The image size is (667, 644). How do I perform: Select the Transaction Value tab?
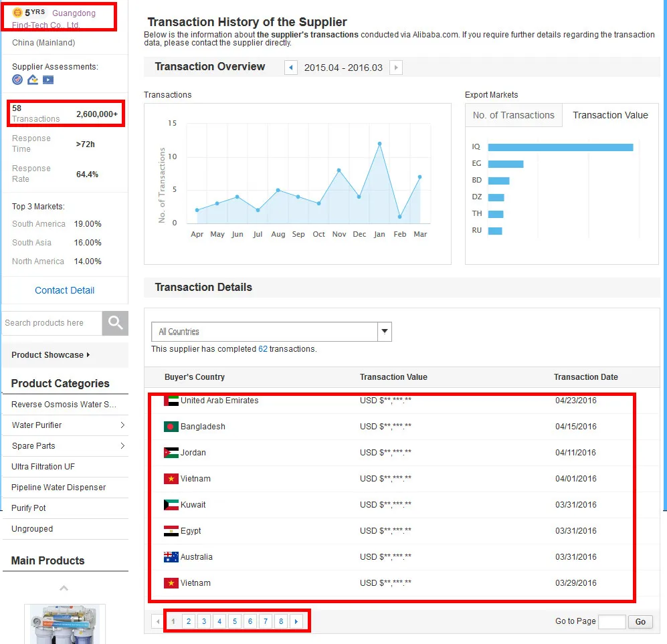point(610,115)
